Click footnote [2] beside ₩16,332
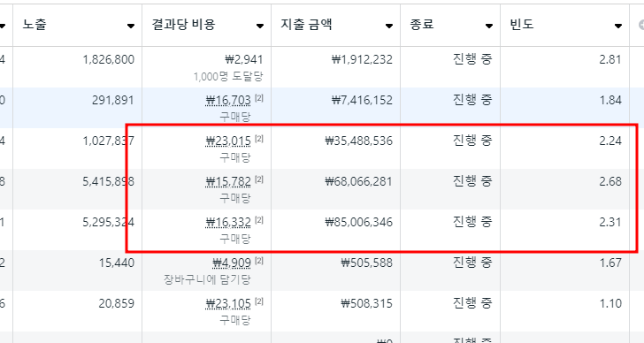 click(258, 219)
